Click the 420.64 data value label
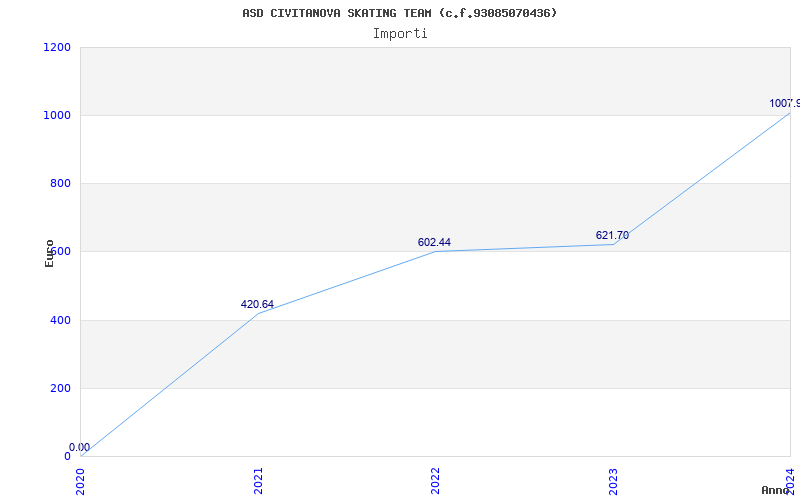Viewport: 800px width, 500px height. pyautogui.click(x=257, y=304)
